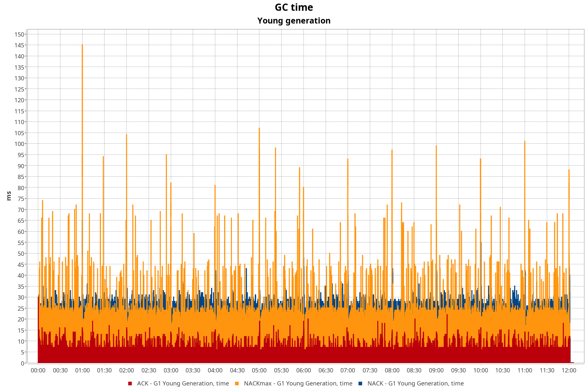Click the 06:00 x-axis tick label

point(303,370)
